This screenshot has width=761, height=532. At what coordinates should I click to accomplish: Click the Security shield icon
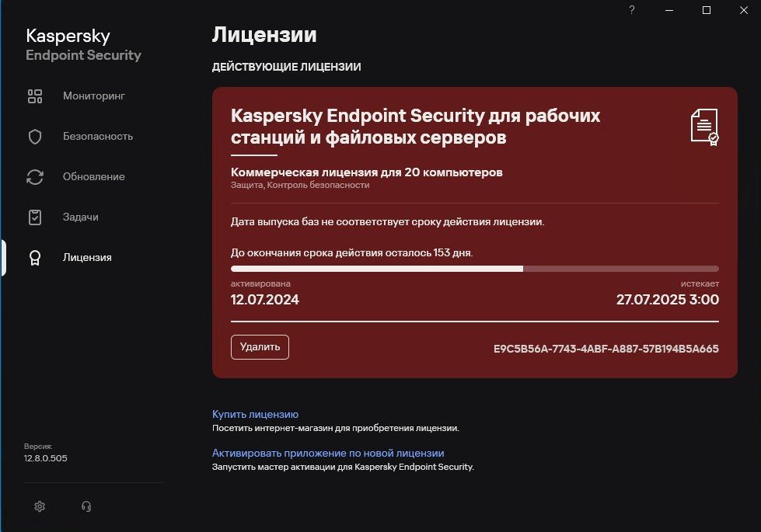point(35,137)
